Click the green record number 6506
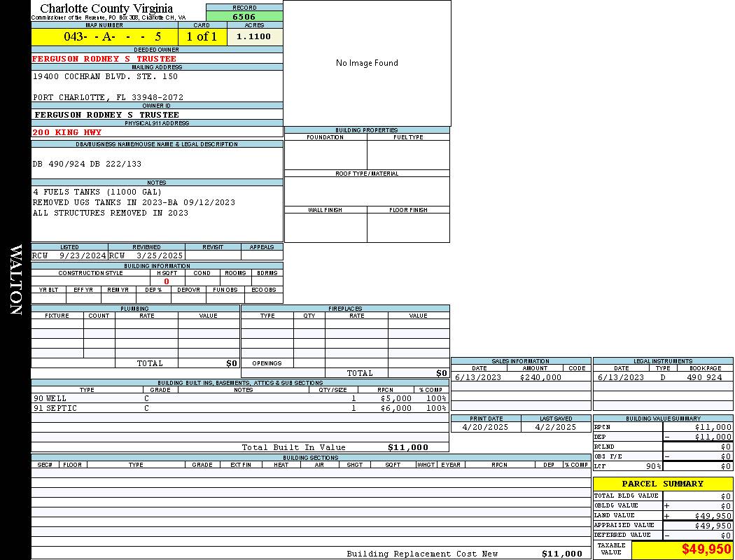This screenshot has width=735, height=560. point(244,16)
